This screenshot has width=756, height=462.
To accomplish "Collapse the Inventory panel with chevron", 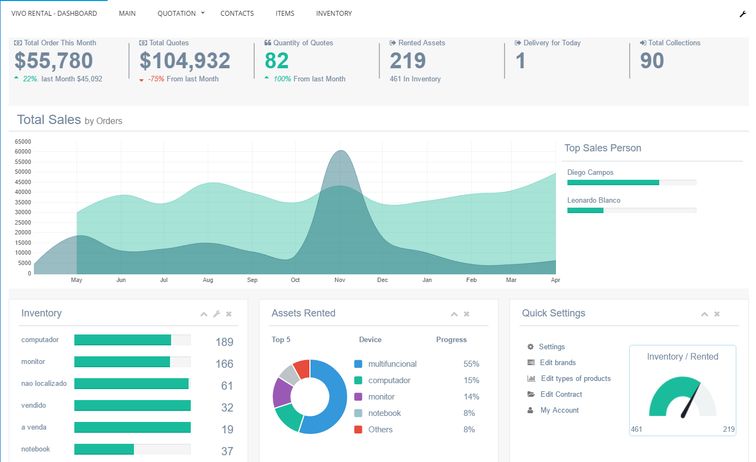I will (x=204, y=314).
